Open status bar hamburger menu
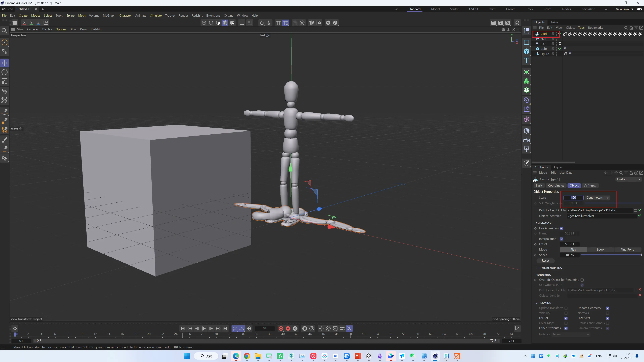The image size is (644, 362). click(x=3, y=347)
